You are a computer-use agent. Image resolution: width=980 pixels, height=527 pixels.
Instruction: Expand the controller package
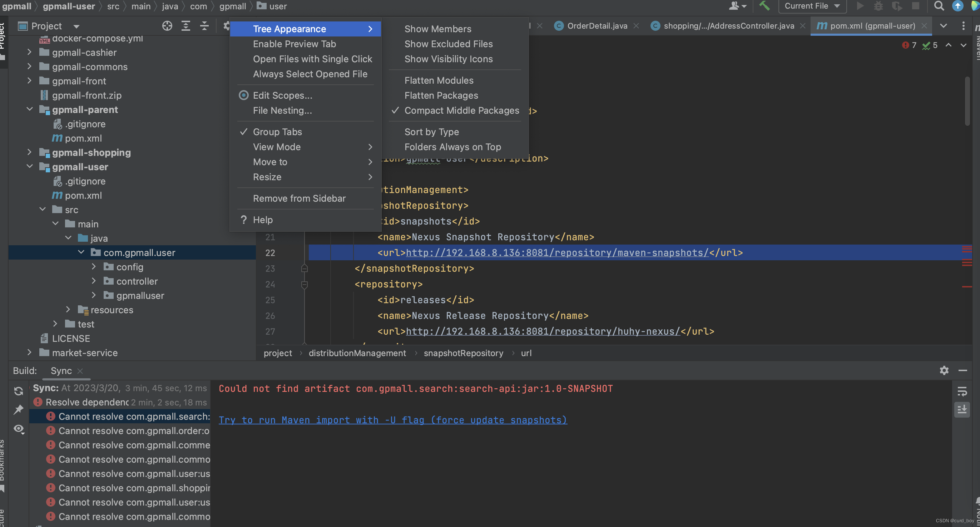(x=94, y=281)
